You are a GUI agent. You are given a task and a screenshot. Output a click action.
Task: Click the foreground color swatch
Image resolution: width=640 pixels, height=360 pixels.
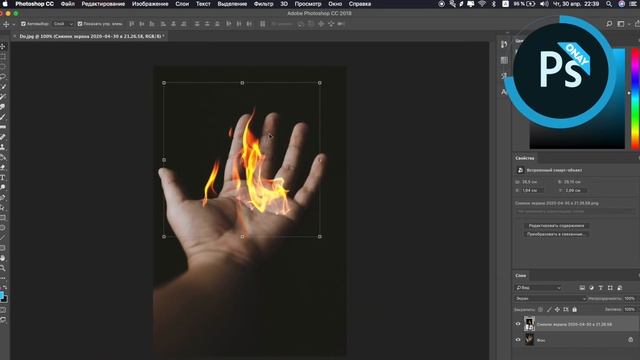tap(1, 295)
